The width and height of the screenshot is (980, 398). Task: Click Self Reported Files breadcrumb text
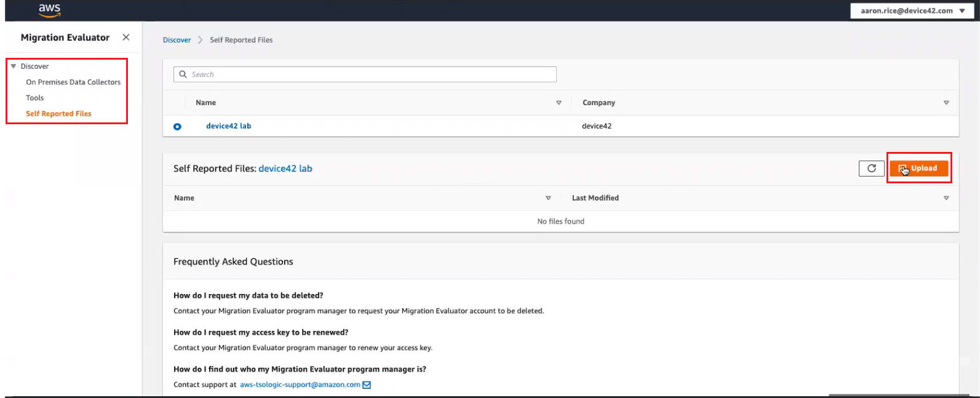241,40
